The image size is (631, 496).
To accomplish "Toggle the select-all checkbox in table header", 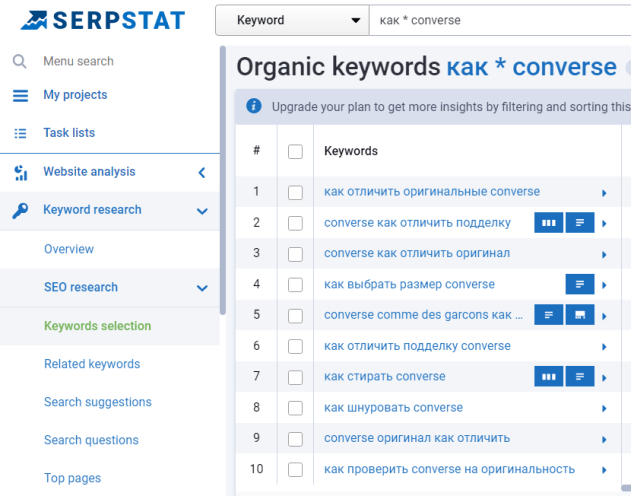I will 295,152.
